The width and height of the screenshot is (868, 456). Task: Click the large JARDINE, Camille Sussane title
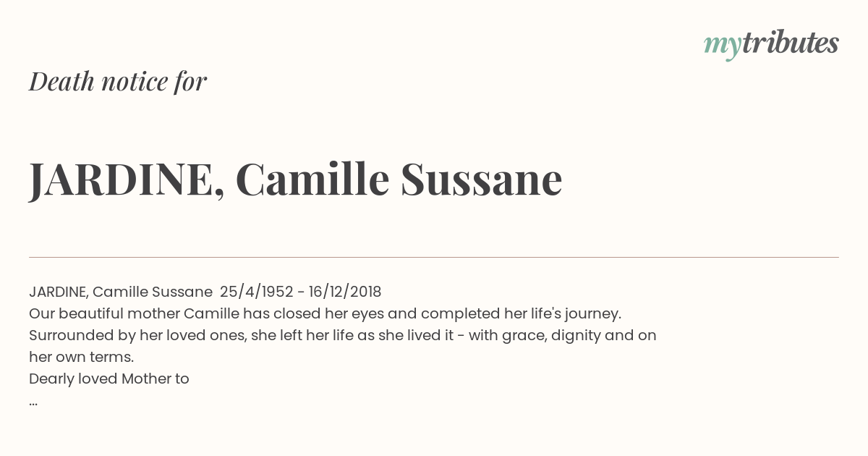pyautogui.click(x=295, y=180)
